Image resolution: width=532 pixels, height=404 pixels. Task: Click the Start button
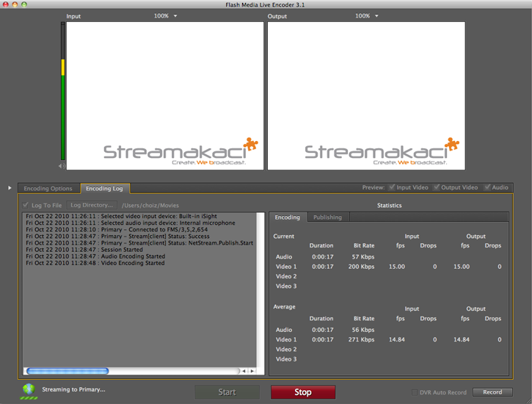tap(227, 392)
